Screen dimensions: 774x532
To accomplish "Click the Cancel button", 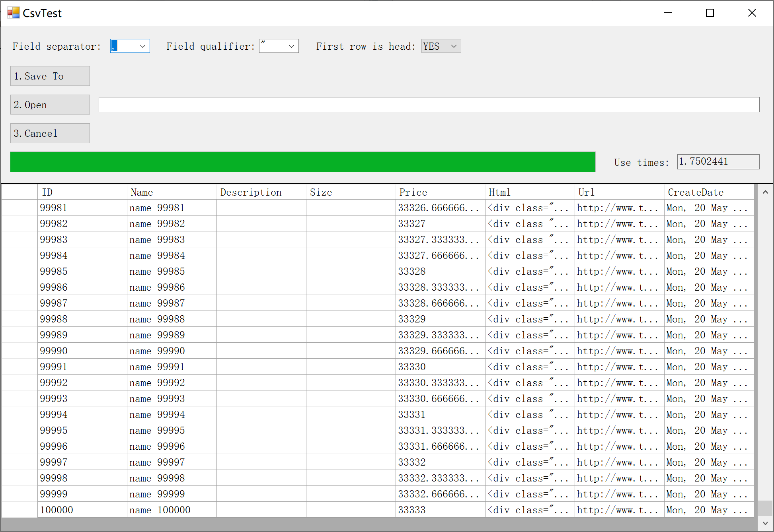I will coord(50,133).
